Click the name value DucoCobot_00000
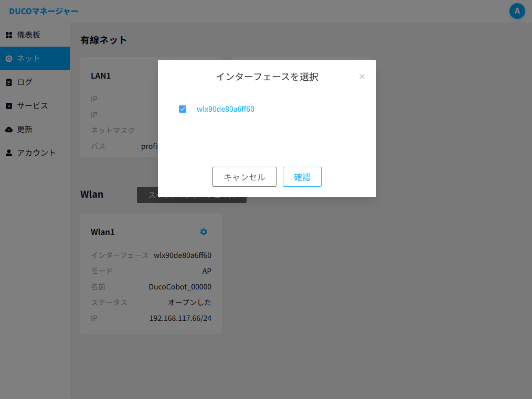This screenshot has height=399, width=532. click(180, 287)
